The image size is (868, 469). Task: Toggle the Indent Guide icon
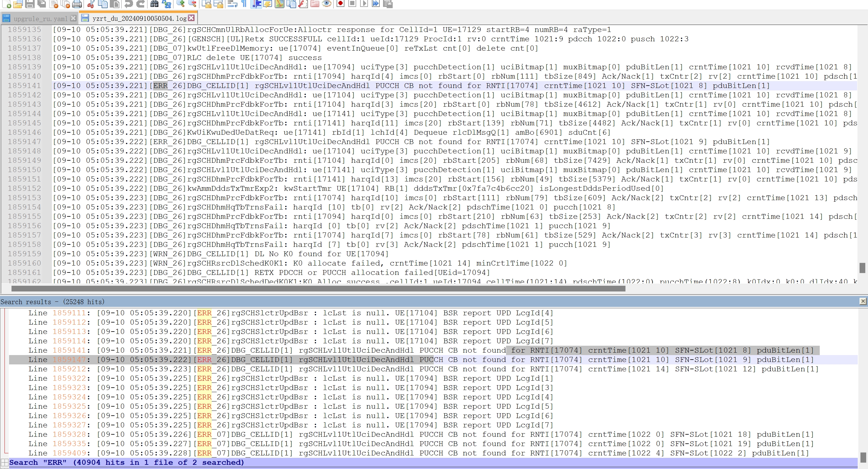pyautogui.click(x=256, y=4)
